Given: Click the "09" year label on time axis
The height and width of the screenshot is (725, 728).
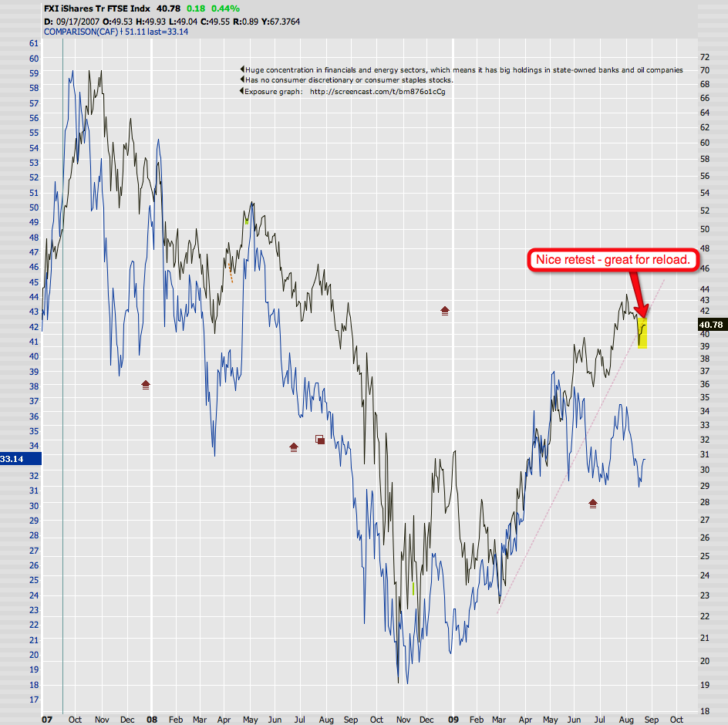Looking at the screenshot, I should click(453, 720).
